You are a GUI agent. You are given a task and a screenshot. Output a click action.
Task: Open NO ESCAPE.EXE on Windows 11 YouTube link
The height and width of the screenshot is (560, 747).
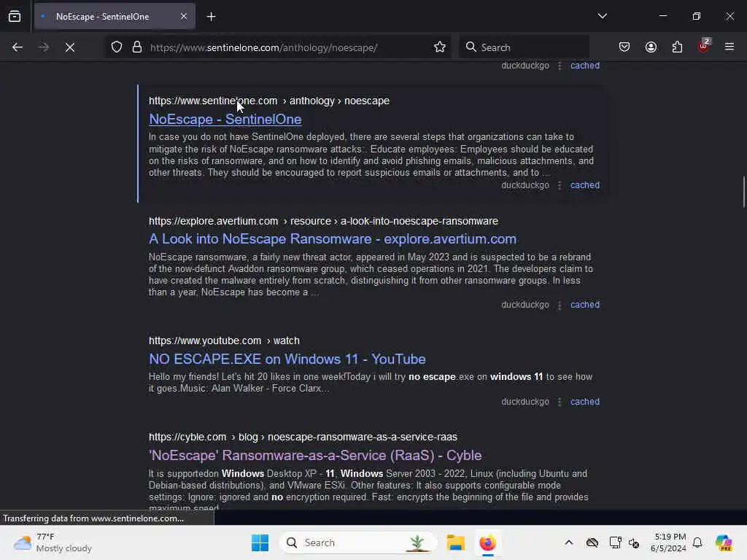pos(287,359)
